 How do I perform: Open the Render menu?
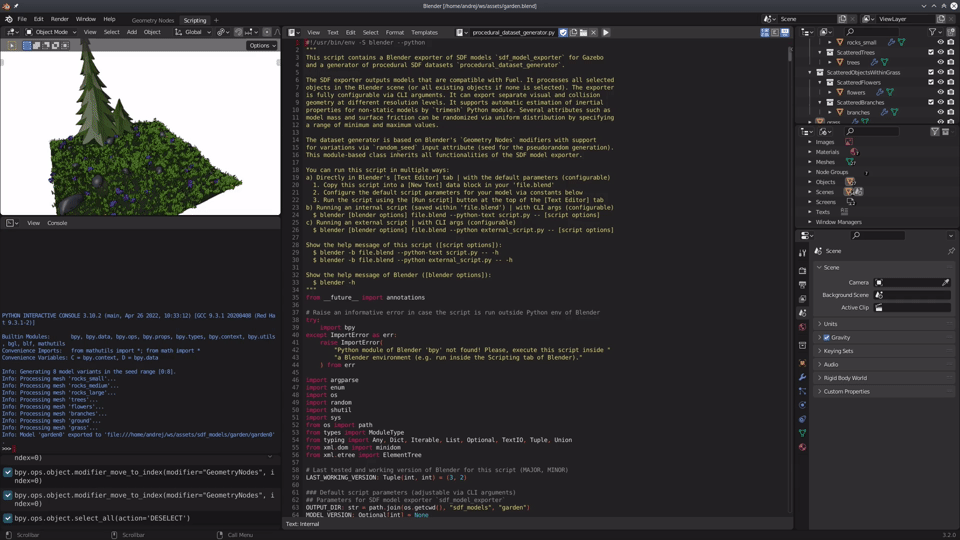[59, 19]
